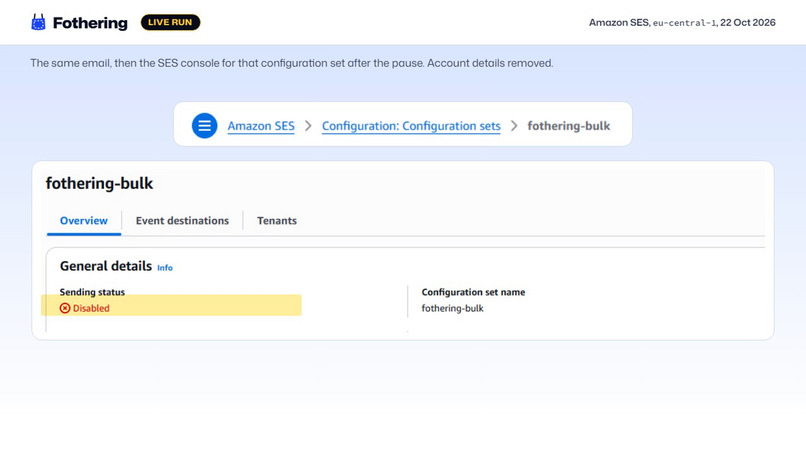Click the Fothering brand name
The image size is (806, 453).
[90, 23]
